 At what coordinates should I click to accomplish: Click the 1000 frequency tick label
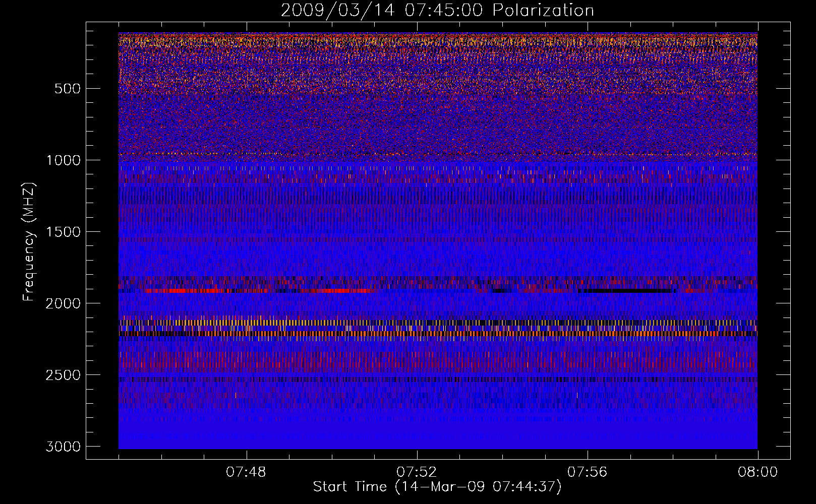point(63,160)
